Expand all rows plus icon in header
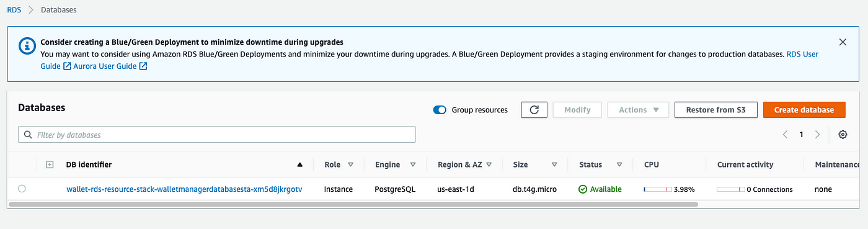The width and height of the screenshot is (868, 229). (50, 164)
